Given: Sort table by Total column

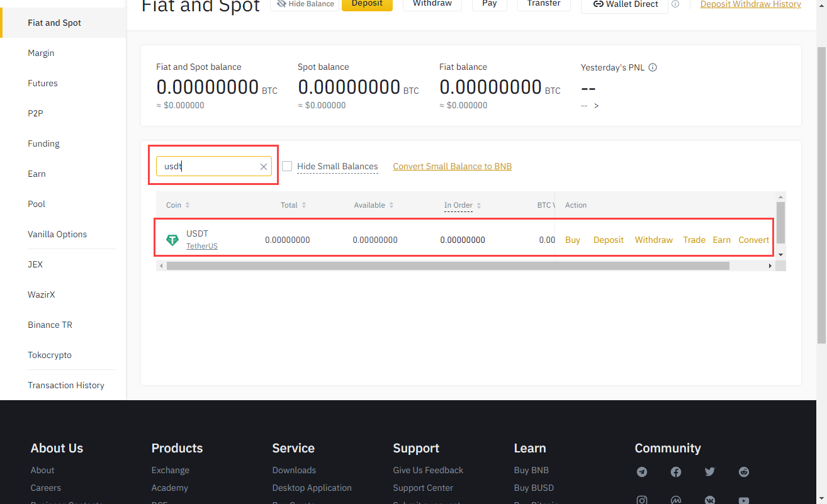Looking at the screenshot, I should click(x=294, y=205).
